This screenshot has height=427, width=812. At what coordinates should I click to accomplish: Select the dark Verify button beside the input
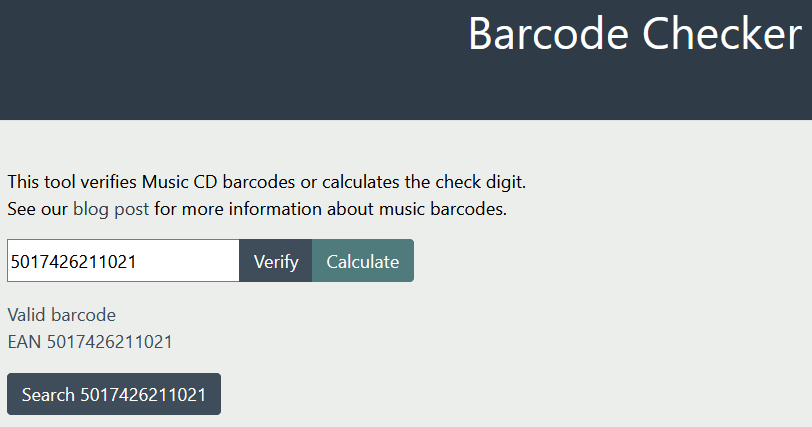(276, 261)
